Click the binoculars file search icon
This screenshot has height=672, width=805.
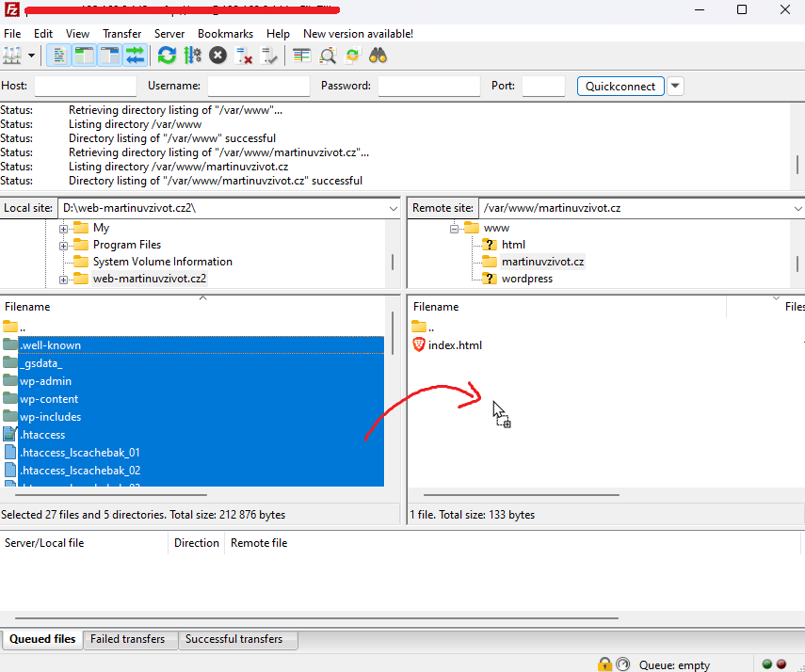point(378,56)
